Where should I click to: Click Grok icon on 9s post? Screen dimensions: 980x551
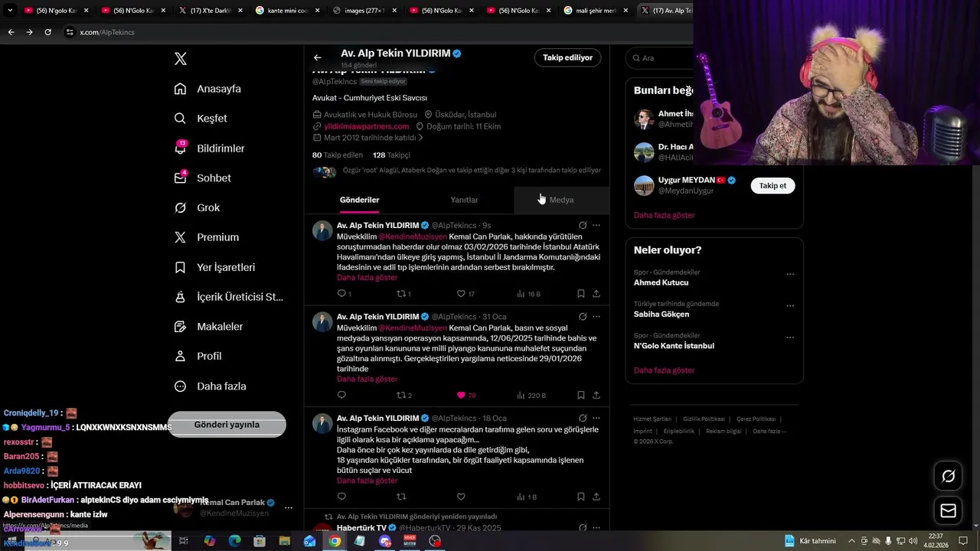tap(583, 226)
